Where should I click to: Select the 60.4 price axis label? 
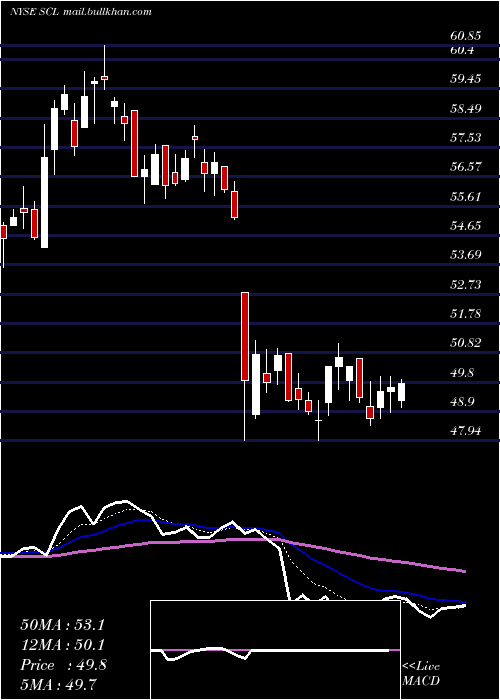[462, 50]
